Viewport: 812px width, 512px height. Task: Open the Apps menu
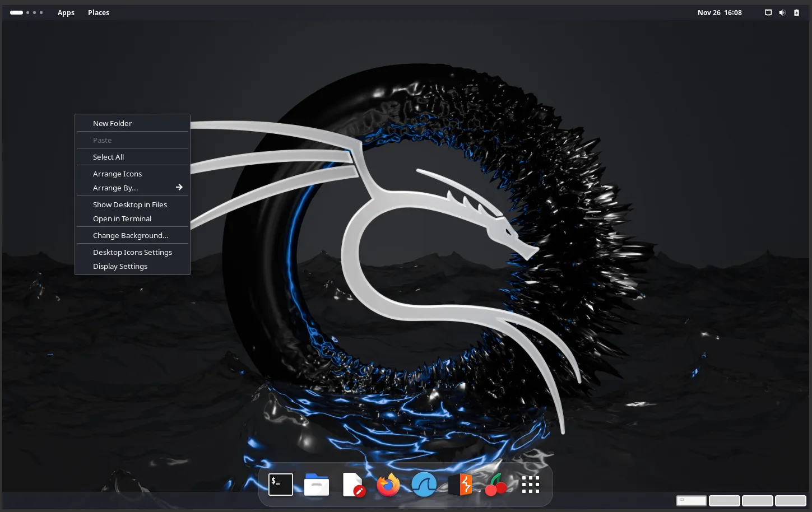coord(66,12)
